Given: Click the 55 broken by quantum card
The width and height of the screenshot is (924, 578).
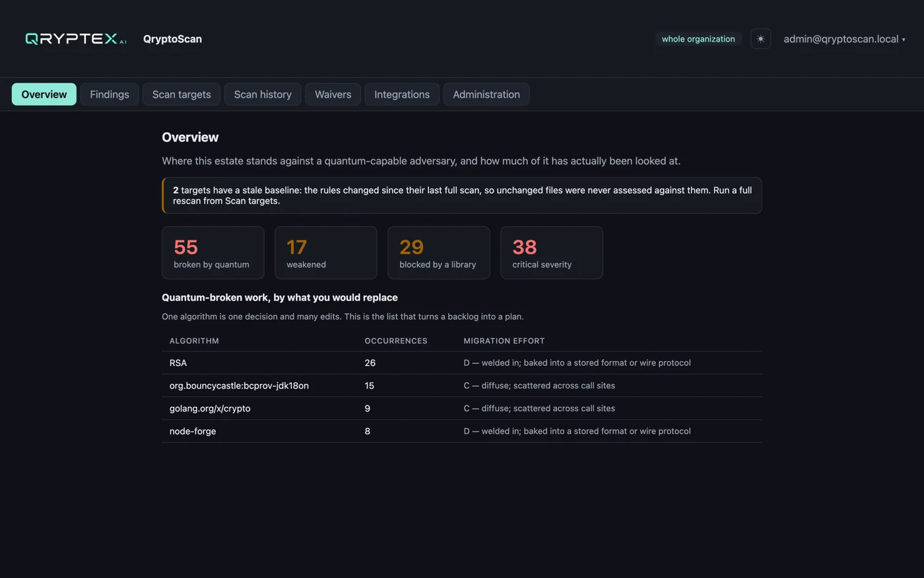Looking at the screenshot, I should tap(213, 253).
